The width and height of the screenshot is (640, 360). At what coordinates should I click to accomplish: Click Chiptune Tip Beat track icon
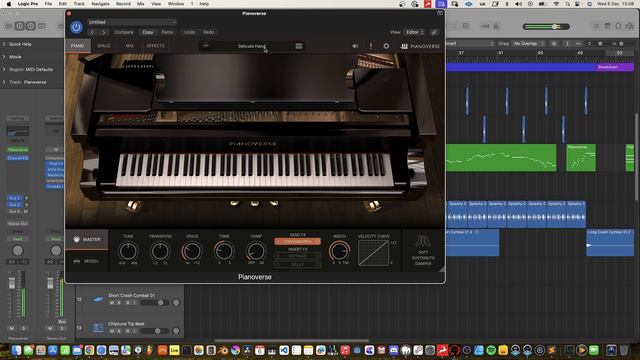pyautogui.click(x=98, y=327)
